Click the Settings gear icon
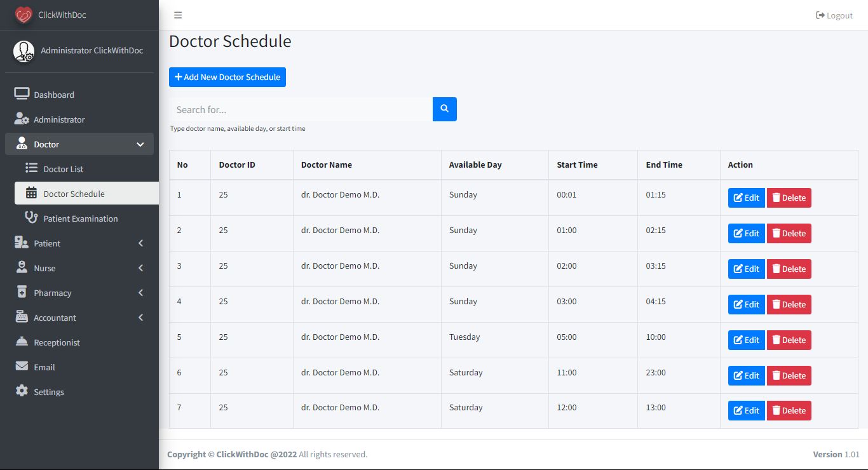This screenshot has height=470, width=868. click(22, 391)
